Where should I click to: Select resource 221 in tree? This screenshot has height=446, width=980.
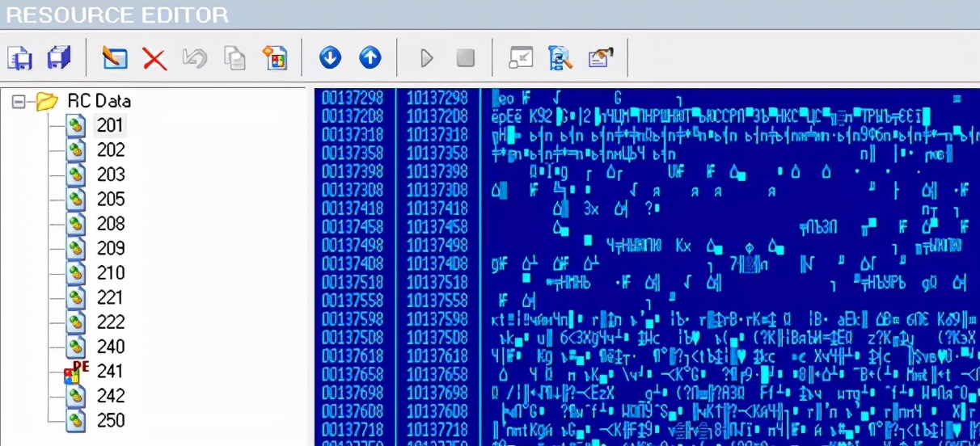click(111, 297)
